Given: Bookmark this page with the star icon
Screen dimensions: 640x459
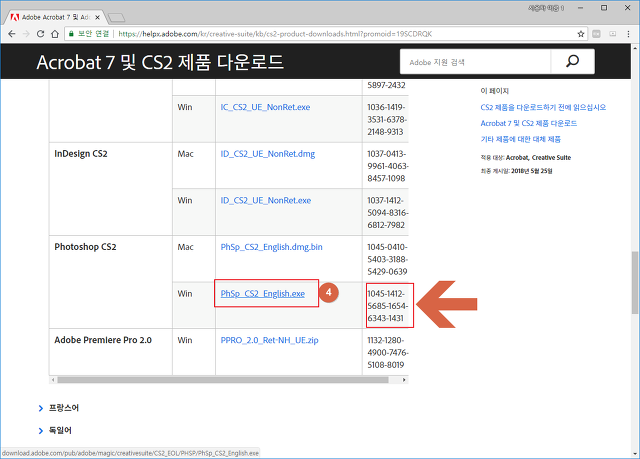Looking at the screenshot, I should tap(581, 34).
